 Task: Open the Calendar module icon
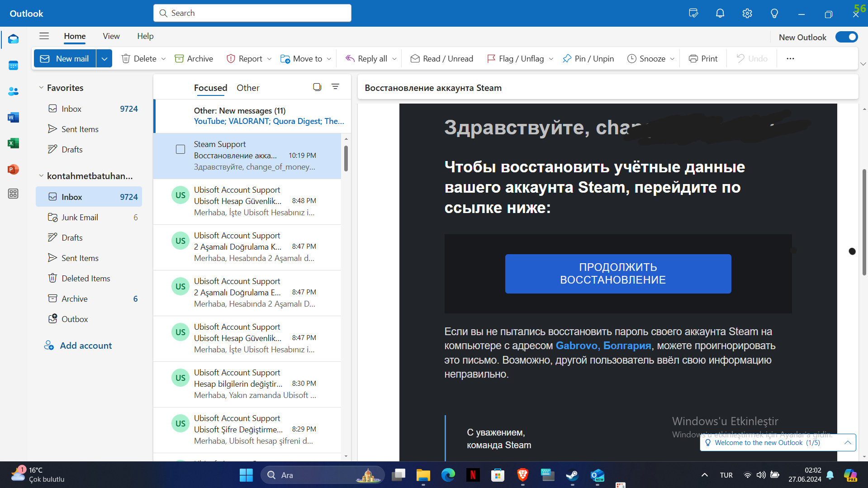[x=13, y=66]
